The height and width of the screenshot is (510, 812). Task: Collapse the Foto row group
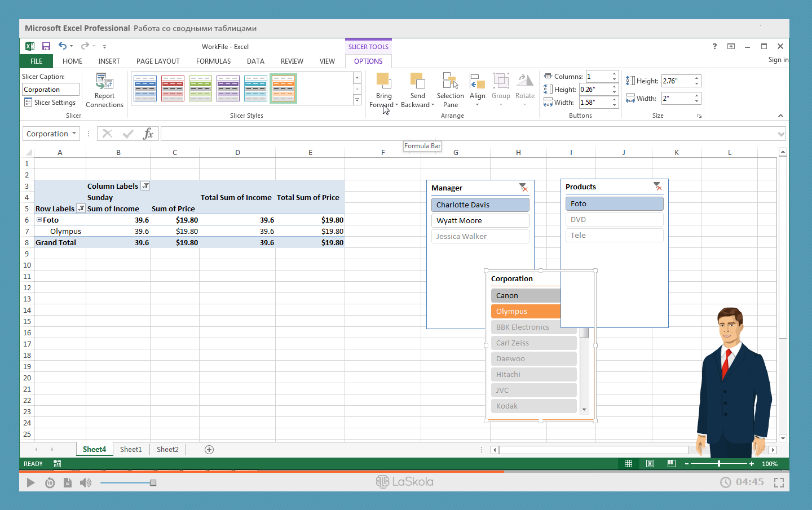tap(39, 220)
